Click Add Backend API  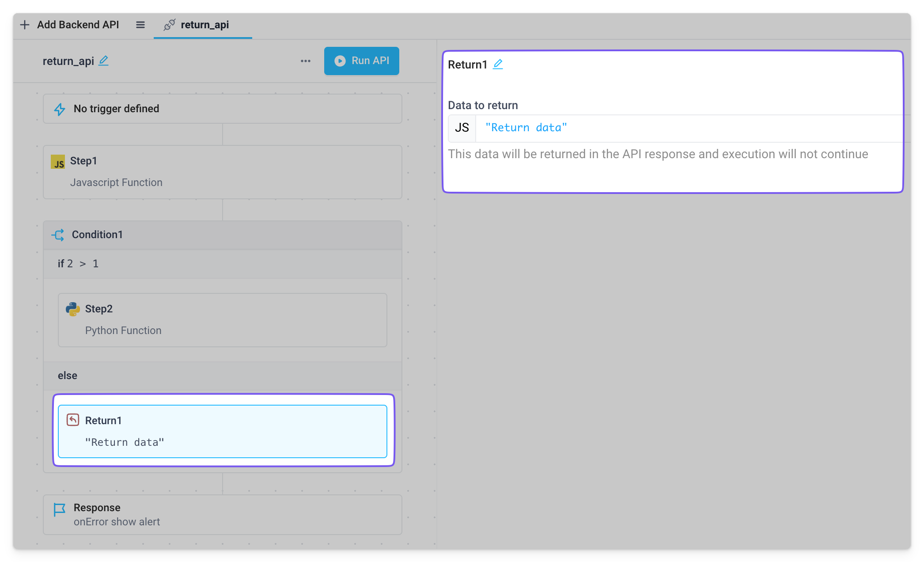click(70, 25)
